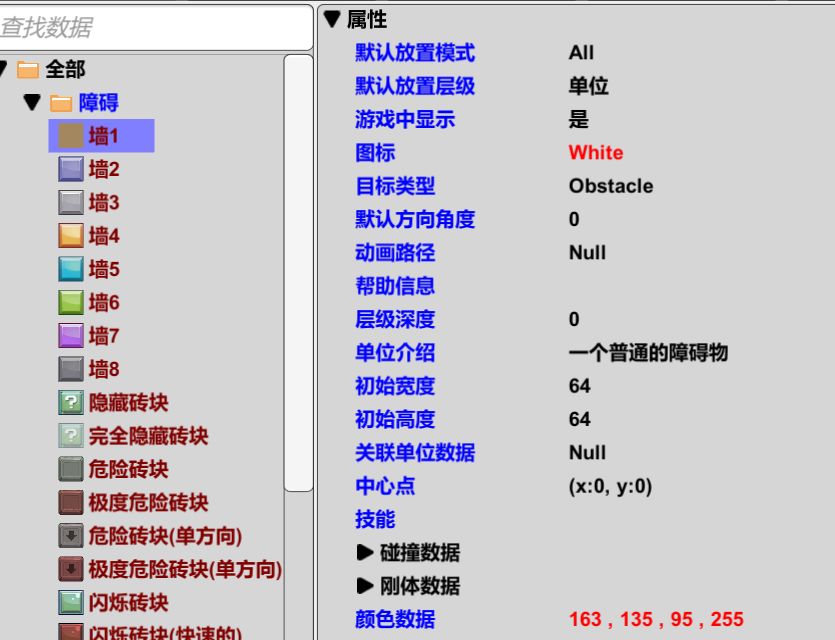Expand the 碰撞数据 section

[x=364, y=552]
